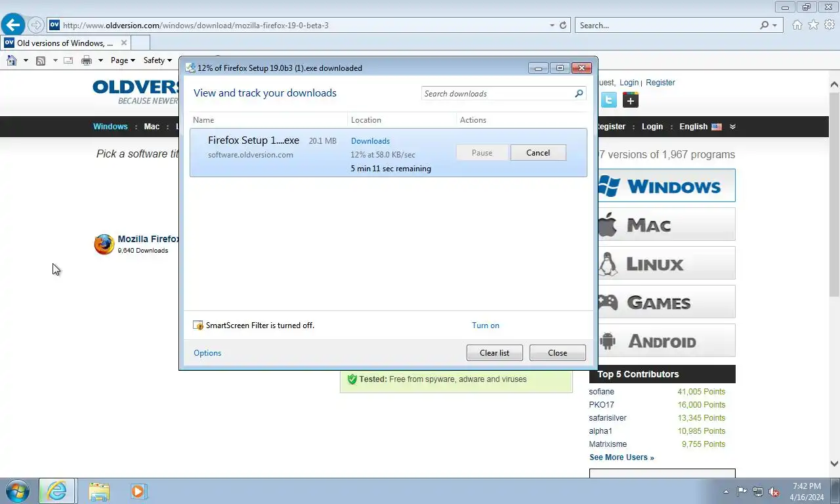Click the page scrollbar down arrow
The width and height of the screenshot is (840, 504).
click(x=834, y=463)
